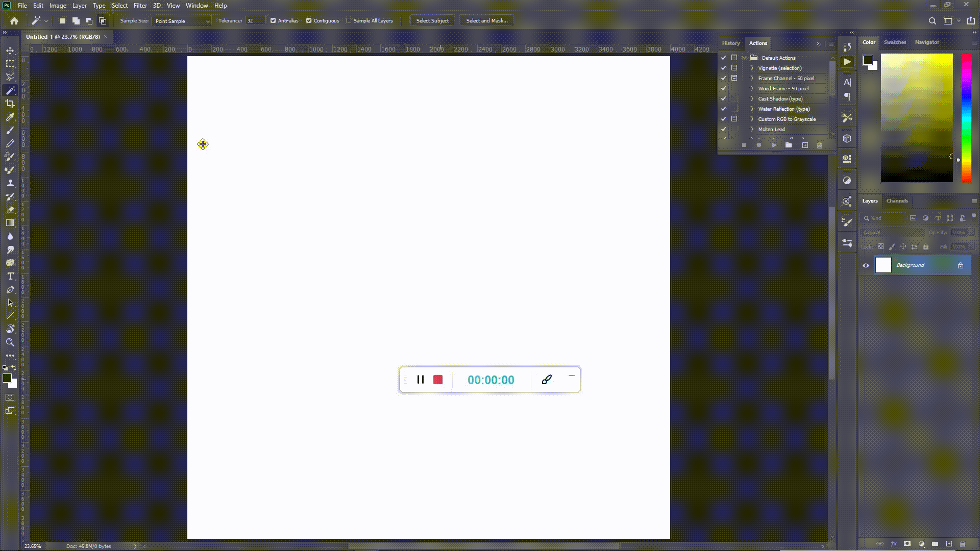This screenshot has width=980, height=551.
Task: Select the Eraser tool
Action: [x=10, y=210]
